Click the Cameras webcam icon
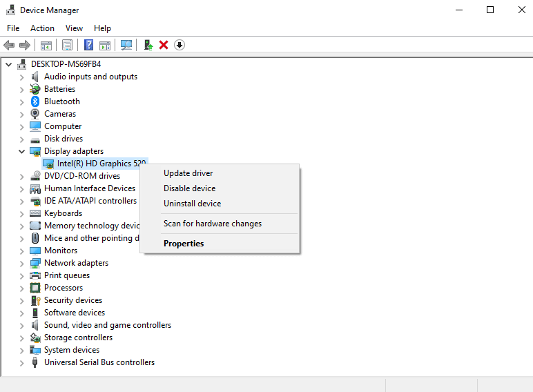The width and height of the screenshot is (533, 392). coord(35,114)
